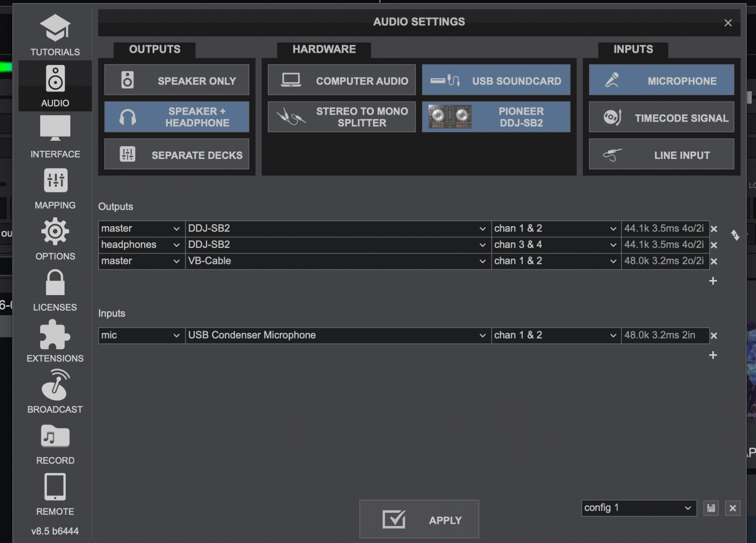Open the Options gear section

click(x=55, y=239)
